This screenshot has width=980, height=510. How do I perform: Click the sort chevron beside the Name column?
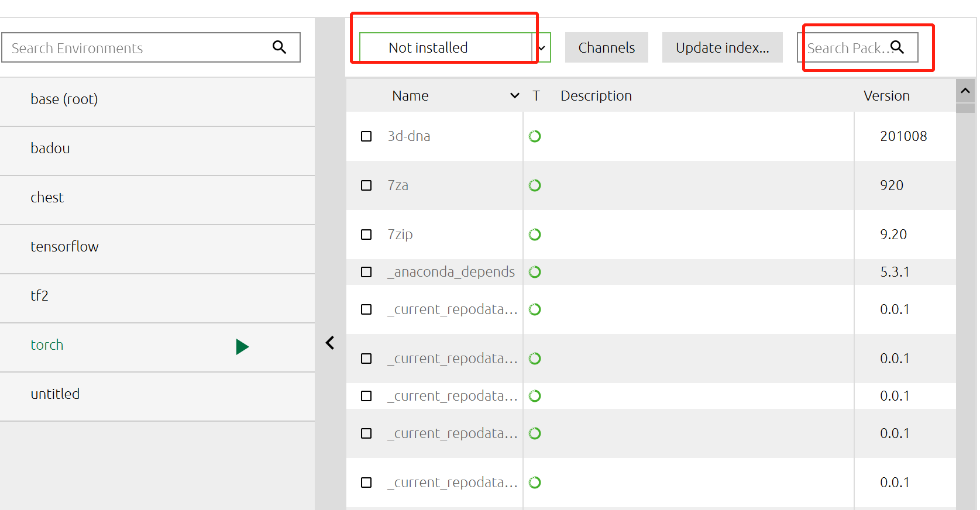tap(515, 95)
